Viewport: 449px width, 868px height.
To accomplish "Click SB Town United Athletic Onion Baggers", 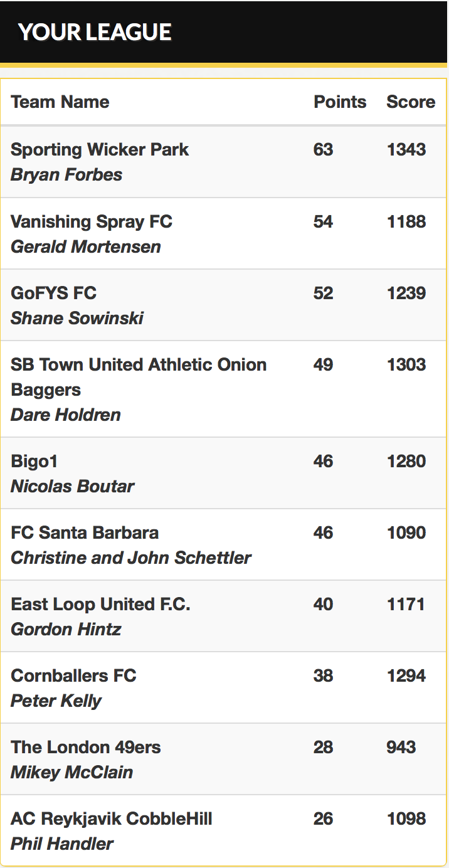I will (139, 377).
